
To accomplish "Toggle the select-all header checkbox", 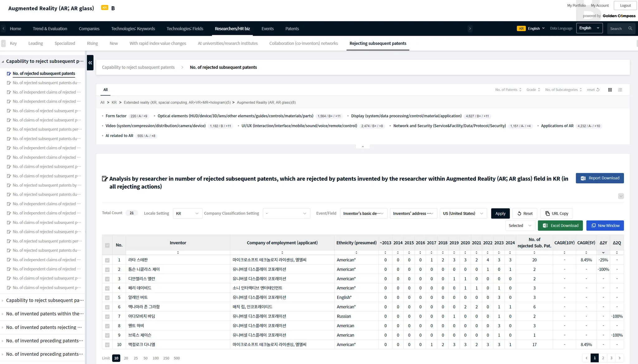I will coord(107,245).
